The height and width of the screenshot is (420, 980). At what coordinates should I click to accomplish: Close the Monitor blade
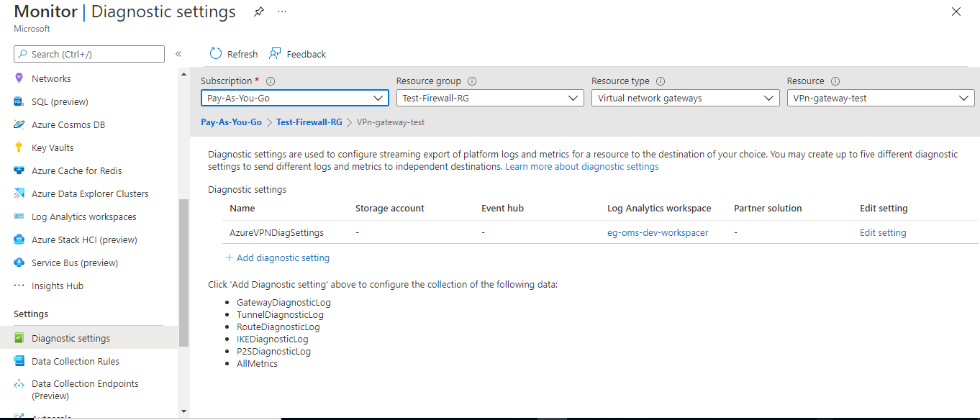click(x=956, y=12)
